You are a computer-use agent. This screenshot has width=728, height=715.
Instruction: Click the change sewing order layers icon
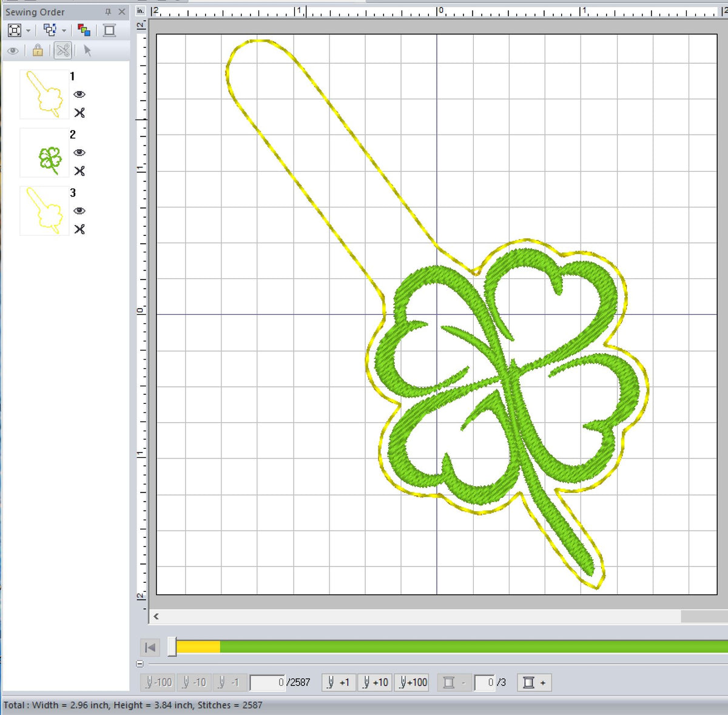[x=50, y=30]
